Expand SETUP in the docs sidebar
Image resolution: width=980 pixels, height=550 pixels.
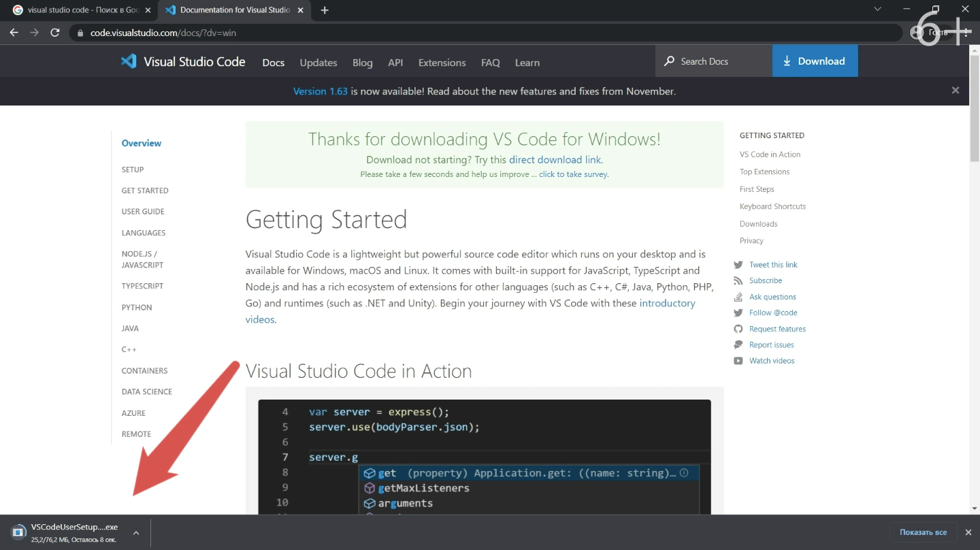coord(133,169)
